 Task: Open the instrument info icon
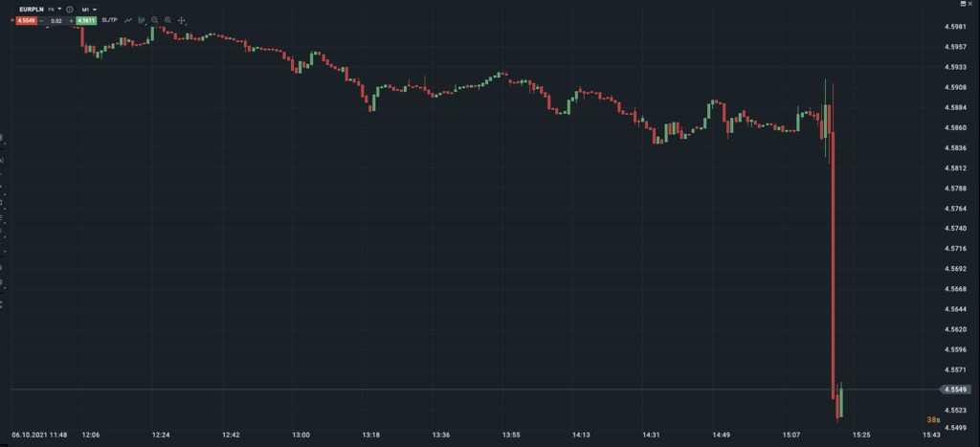tap(70, 9)
